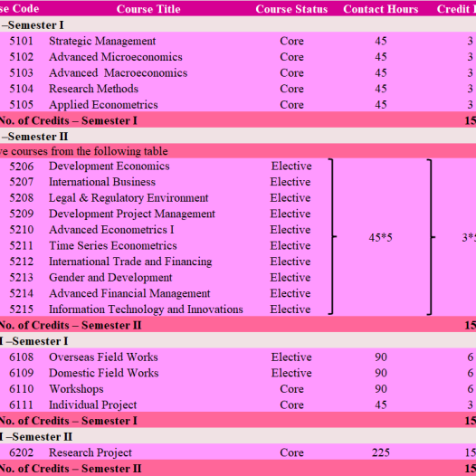476x476 pixels.
Task: Click course code "6108"
Action: 21,357
